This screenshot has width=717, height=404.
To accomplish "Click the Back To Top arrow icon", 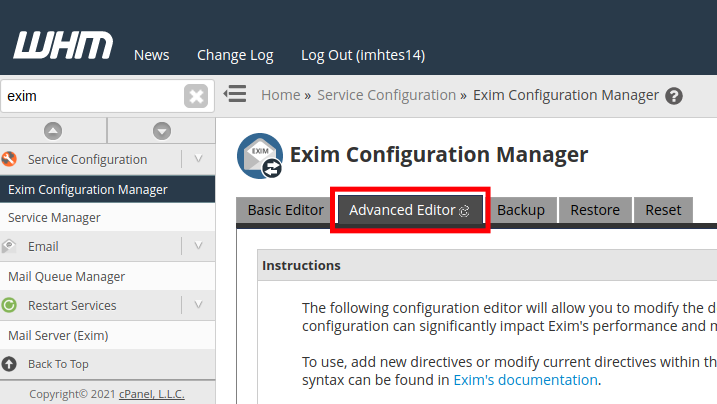I will tap(10, 364).
